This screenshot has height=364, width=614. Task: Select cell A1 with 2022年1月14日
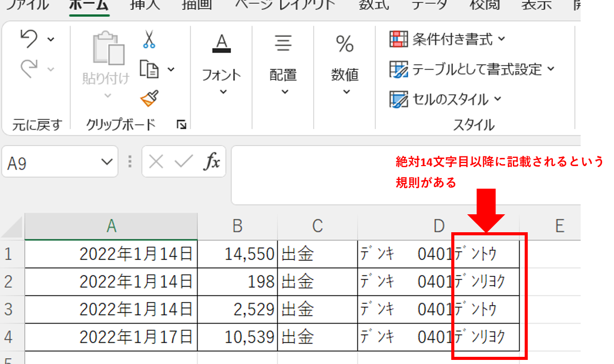[x=111, y=253]
